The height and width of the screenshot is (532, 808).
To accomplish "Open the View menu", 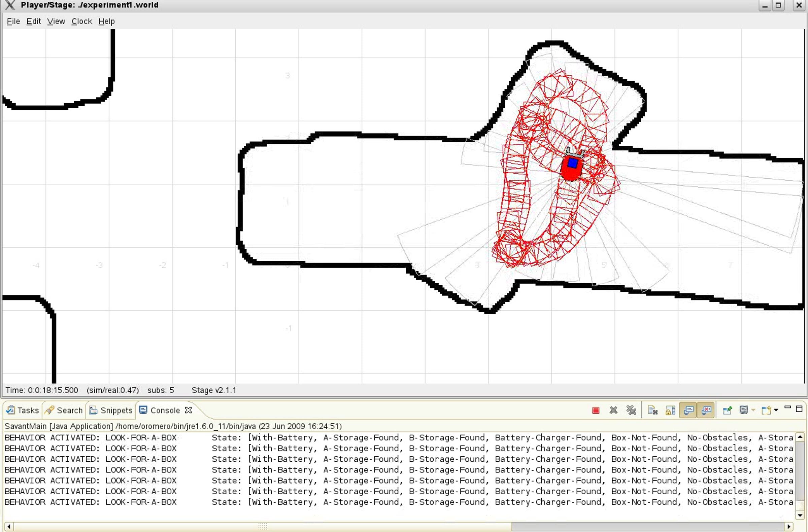I will 56,22.
